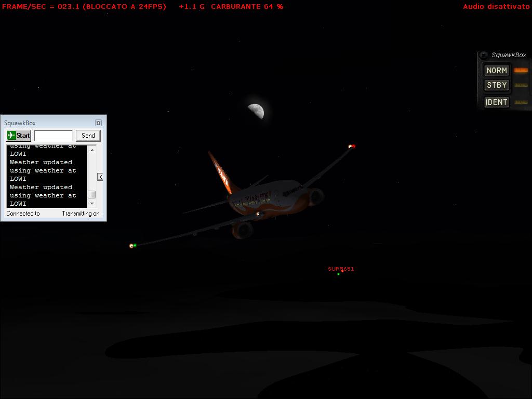Set transponder to NORM mode
Viewport: 532px width, 399px height.
pyautogui.click(x=496, y=71)
